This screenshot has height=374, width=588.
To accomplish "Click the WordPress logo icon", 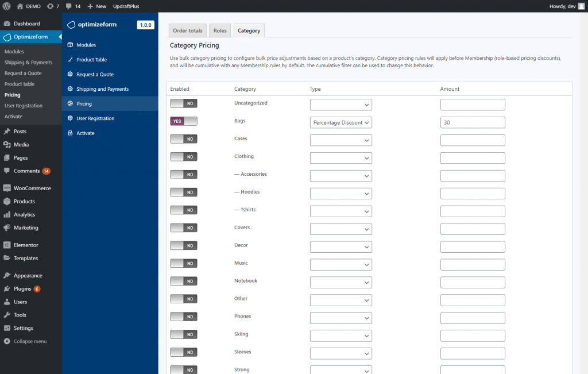I will pos(6,6).
